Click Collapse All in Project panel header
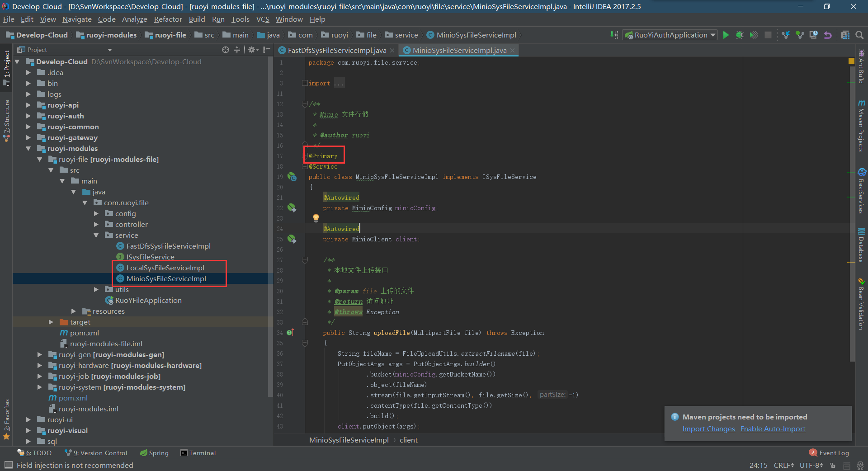 236,50
